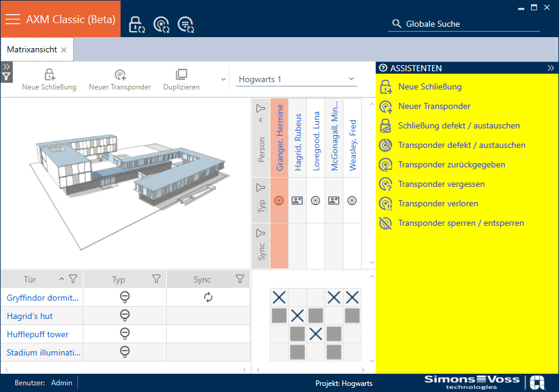
Task: Open Transponder verloren assistant
Action: tap(437, 203)
